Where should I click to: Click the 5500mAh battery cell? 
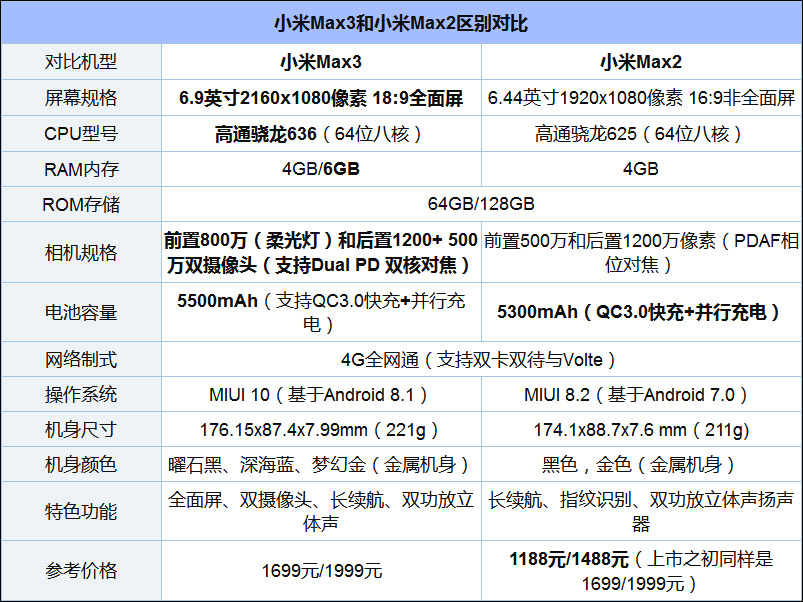pyautogui.click(x=321, y=312)
